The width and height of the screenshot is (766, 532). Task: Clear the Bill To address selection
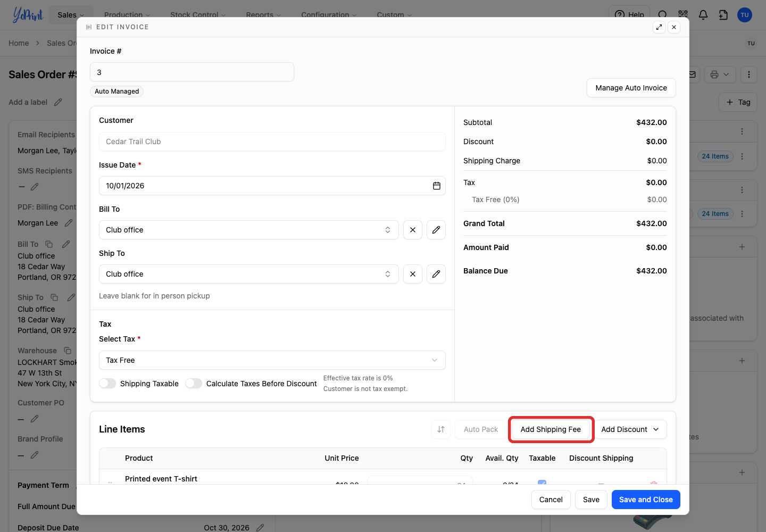coord(413,230)
